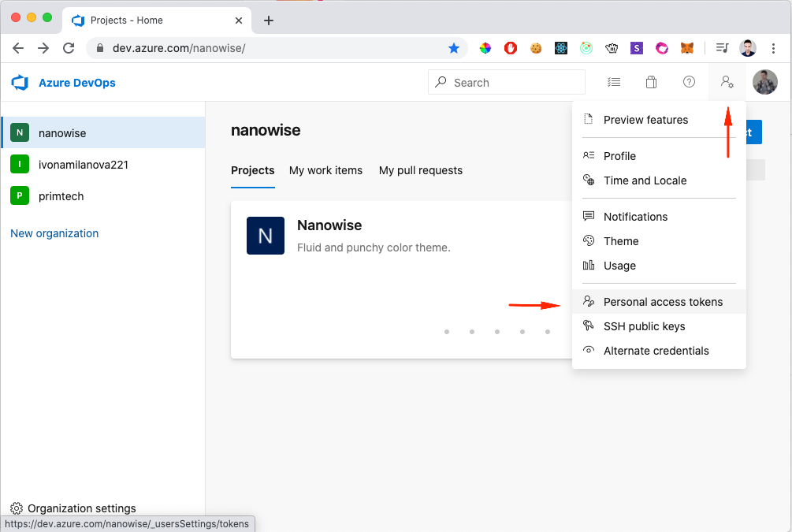Click the New organization link
792x532 pixels.
click(x=54, y=233)
